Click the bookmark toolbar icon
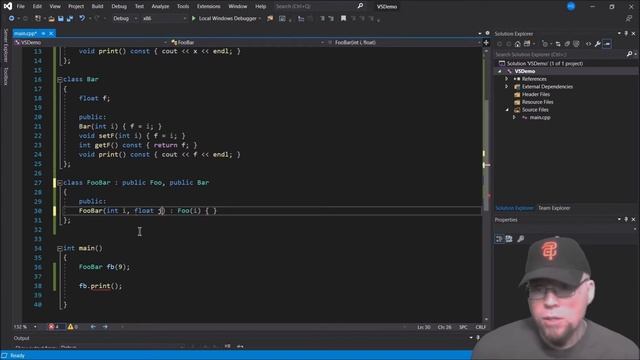The image size is (640, 360). coord(343,18)
